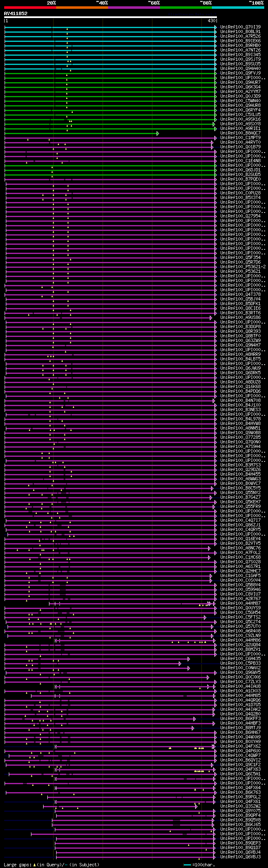
Task: Select hit label UniRef100_A9SK16
Action: tap(240, 119)
